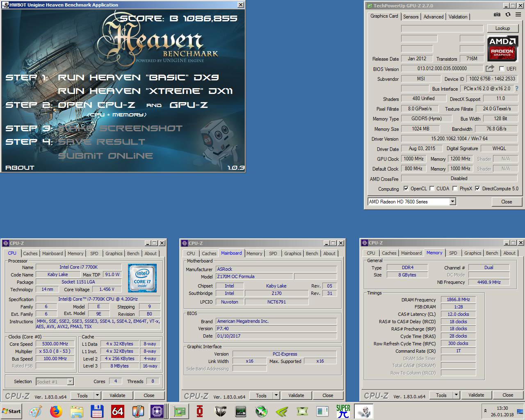Click Tools button in CPU-Z Mainboard window

261,395
